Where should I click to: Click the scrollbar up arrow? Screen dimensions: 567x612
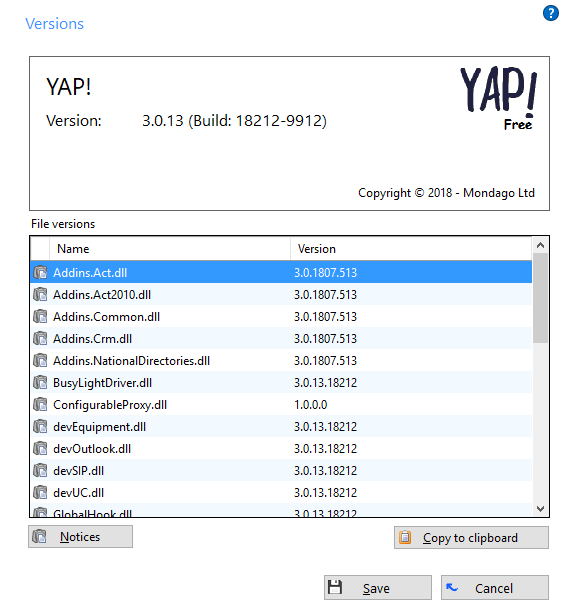pyautogui.click(x=540, y=245)
